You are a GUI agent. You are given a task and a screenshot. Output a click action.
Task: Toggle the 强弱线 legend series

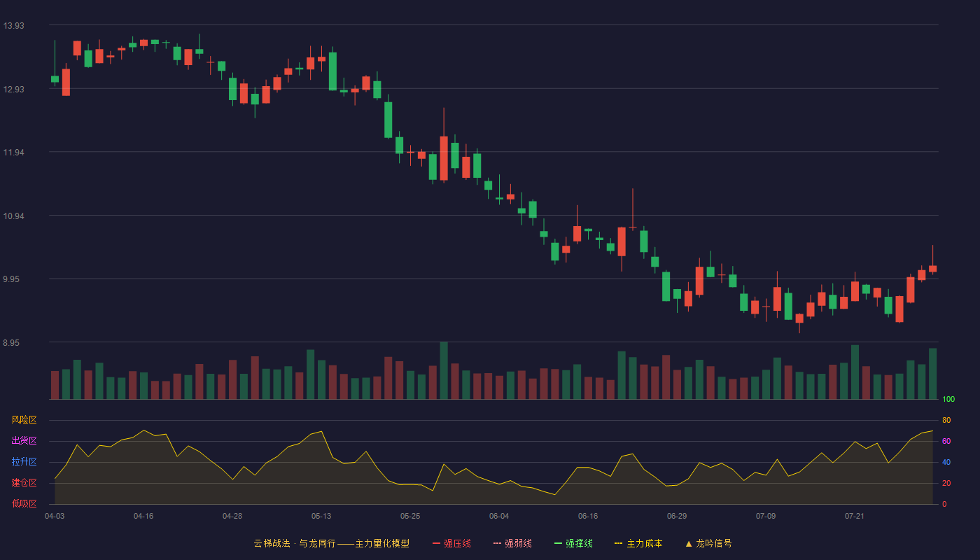pos(512,543)
